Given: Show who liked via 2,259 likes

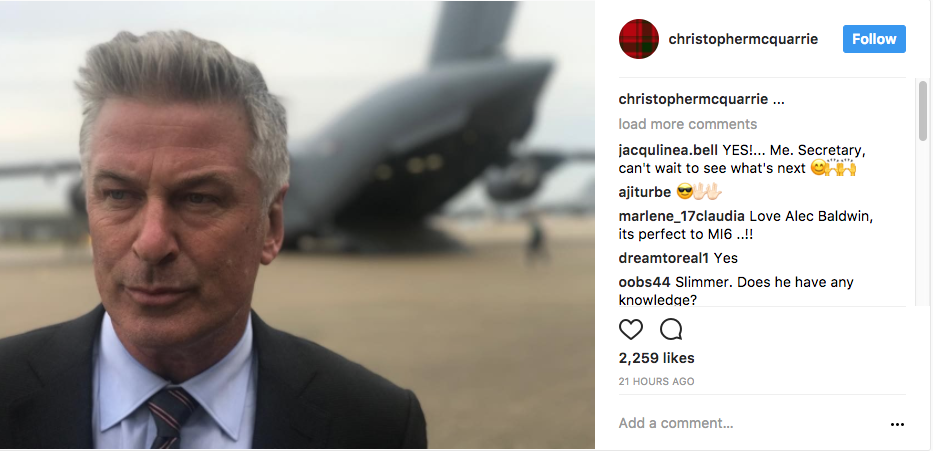Looking at the screenshot, I should click(656, 358).
